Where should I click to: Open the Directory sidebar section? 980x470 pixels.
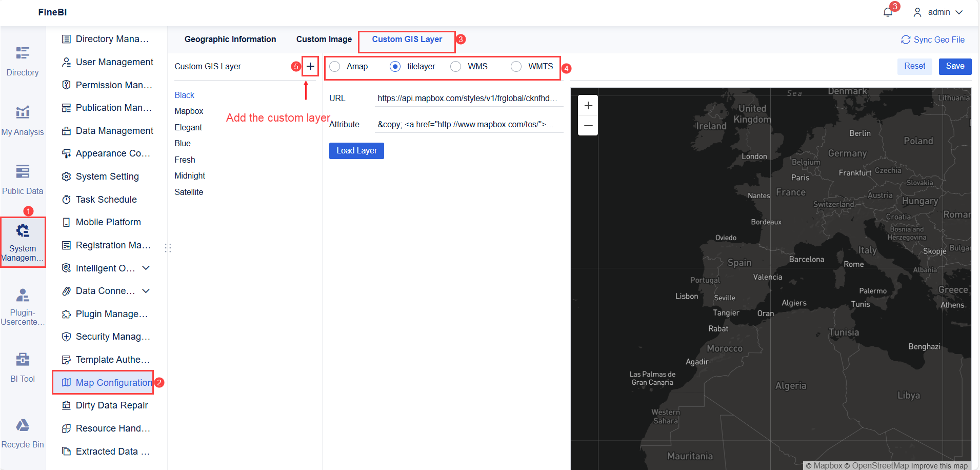(x=23, y=62)
